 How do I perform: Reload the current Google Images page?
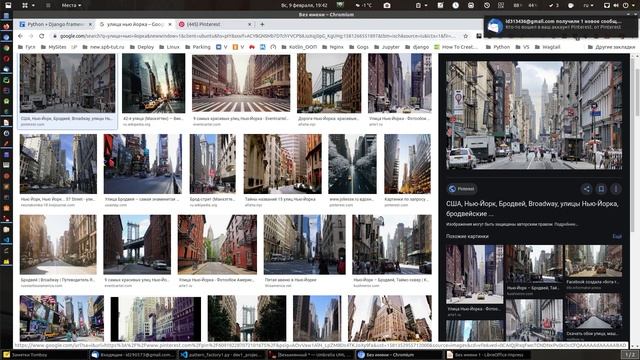pos(42,36)
